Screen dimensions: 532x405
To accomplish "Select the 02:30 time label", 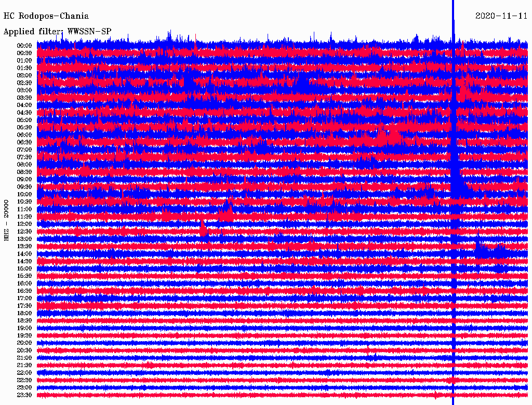I will pyautogui.click(x=24, y=83).
